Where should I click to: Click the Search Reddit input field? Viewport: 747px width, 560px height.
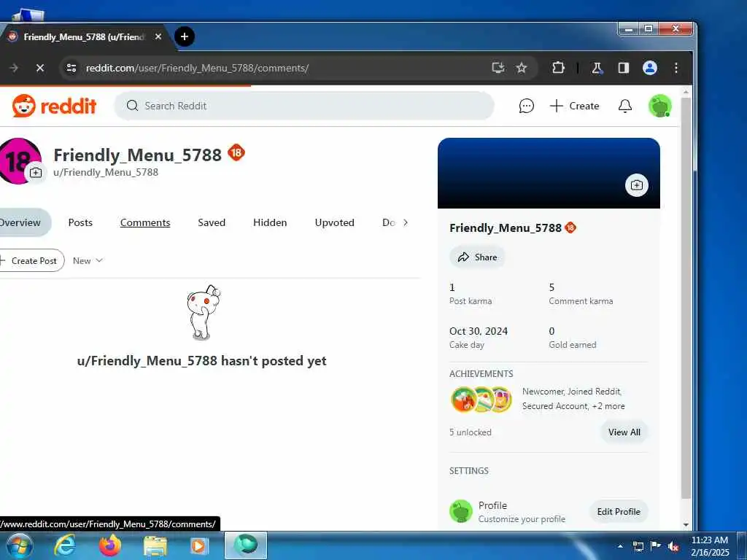304,106
